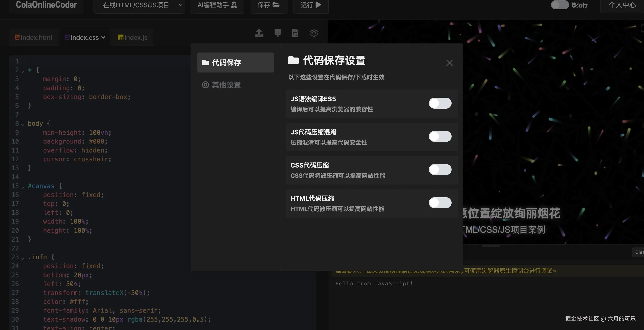644x330 pixels.
Task: Toggle the 热运行 switch at top right
Action: [560, 5]
